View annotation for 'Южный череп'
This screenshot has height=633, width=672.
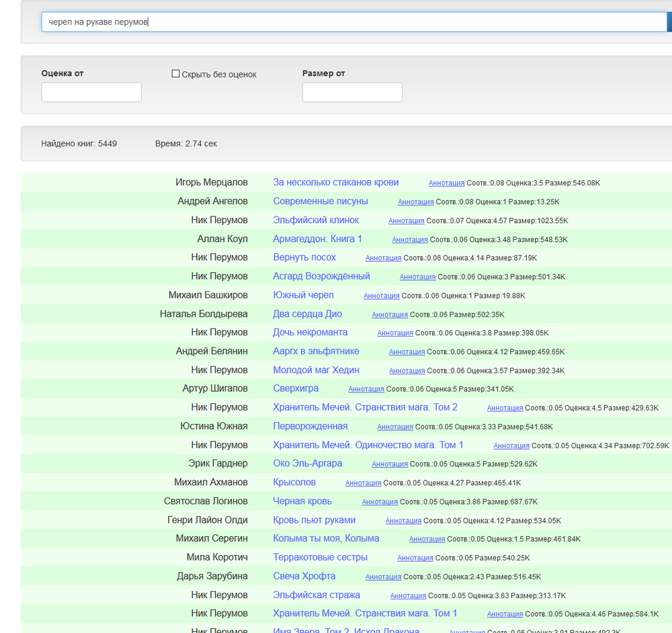click(x=381, y=296)
